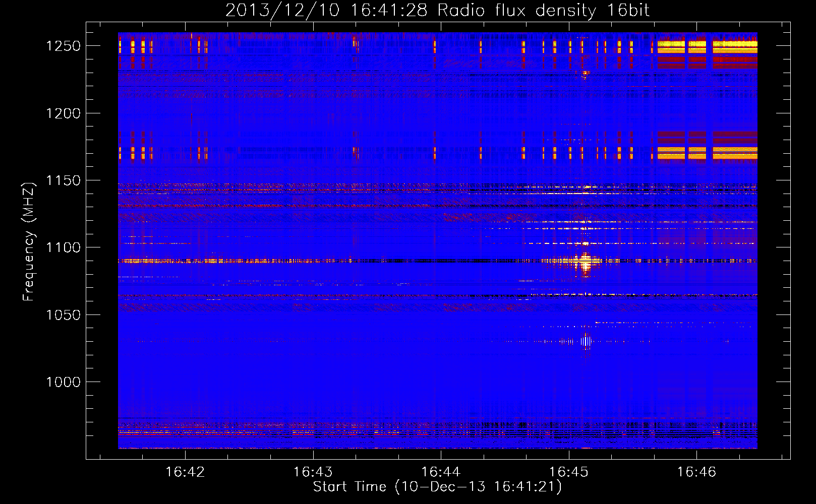Image resolution: width=816 pixels, height=504 pixels.
Task: Click the 1000 frequency tick label
Action: point(63,382)
